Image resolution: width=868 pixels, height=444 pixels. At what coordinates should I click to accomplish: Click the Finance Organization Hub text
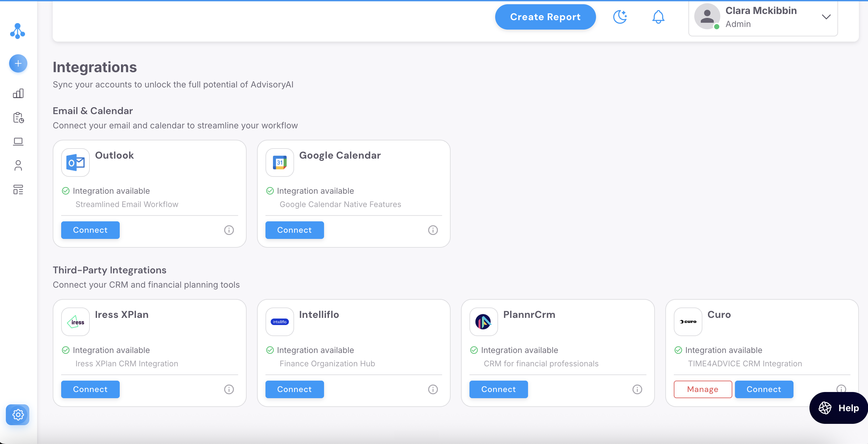pyautogui.click(x=327, y=363)
